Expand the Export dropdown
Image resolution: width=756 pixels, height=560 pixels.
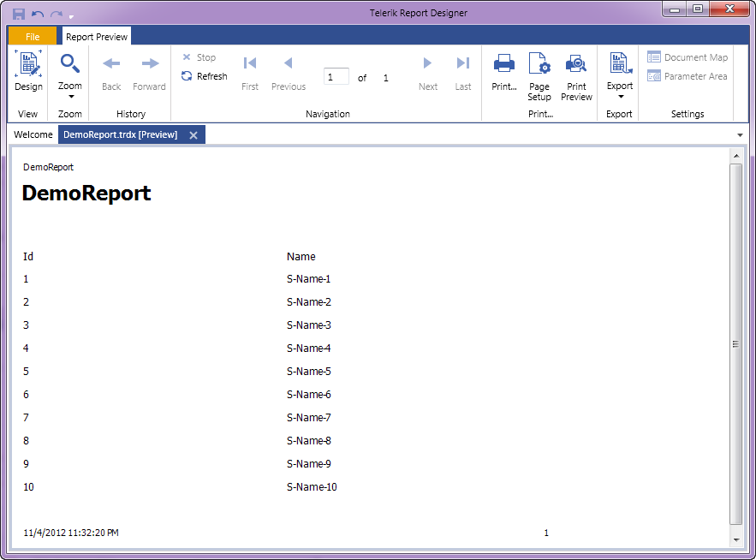[x=620, y=74]
